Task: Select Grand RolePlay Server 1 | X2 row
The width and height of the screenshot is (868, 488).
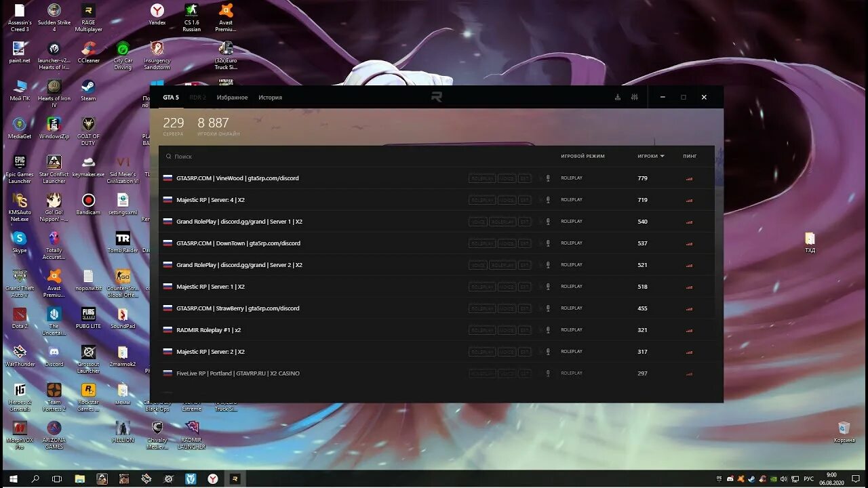Action: pos(437,222)
